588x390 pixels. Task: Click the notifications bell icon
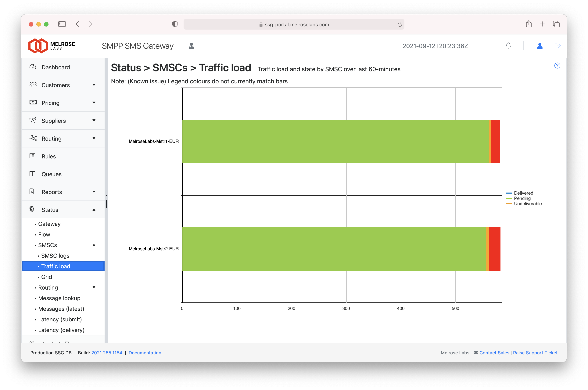point(508,46)
